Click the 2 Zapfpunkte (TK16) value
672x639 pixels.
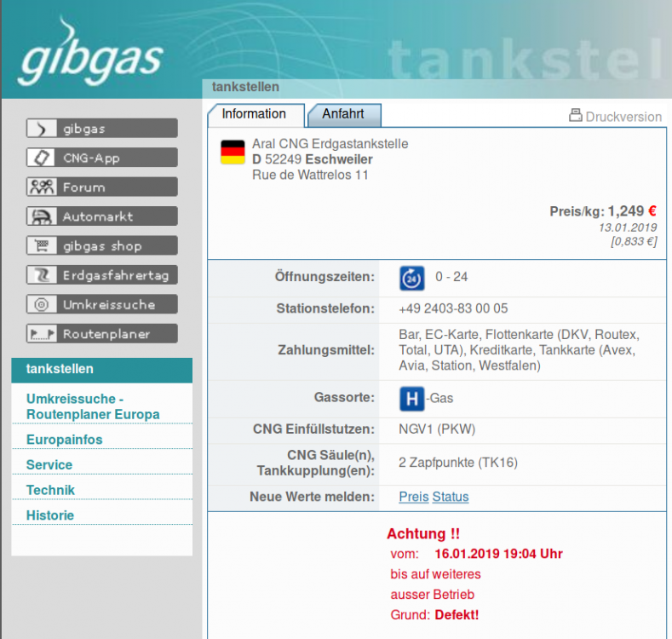(x=458, y=463)
